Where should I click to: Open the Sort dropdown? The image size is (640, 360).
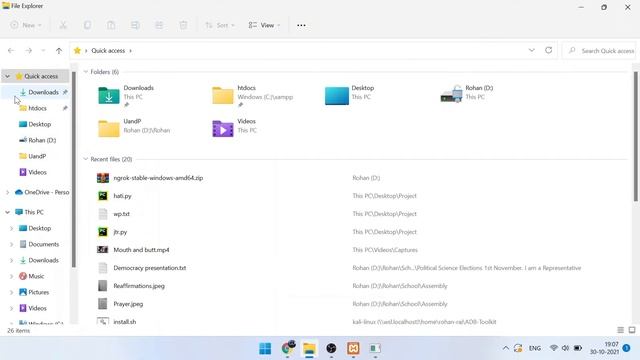pos(220,25)
